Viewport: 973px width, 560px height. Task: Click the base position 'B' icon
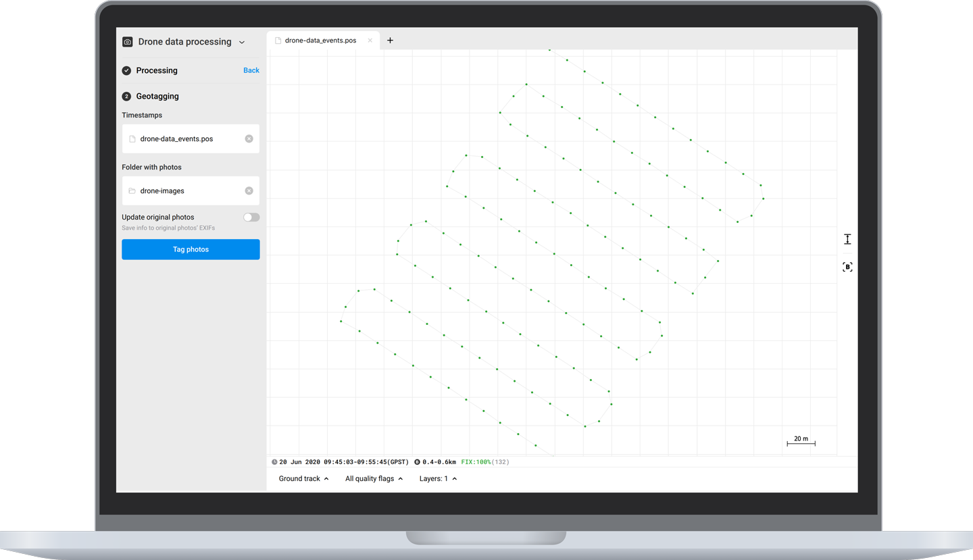click(x=847, y=267)
